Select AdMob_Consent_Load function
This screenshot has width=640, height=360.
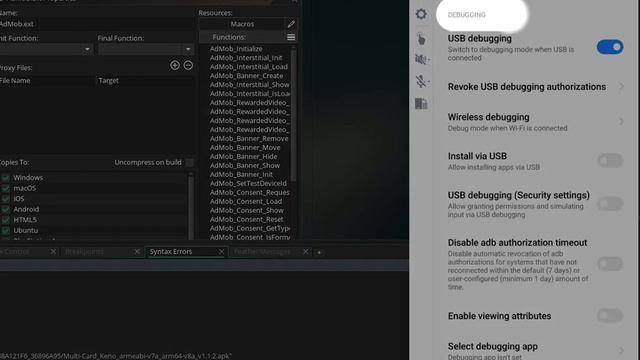pos(246,201)
